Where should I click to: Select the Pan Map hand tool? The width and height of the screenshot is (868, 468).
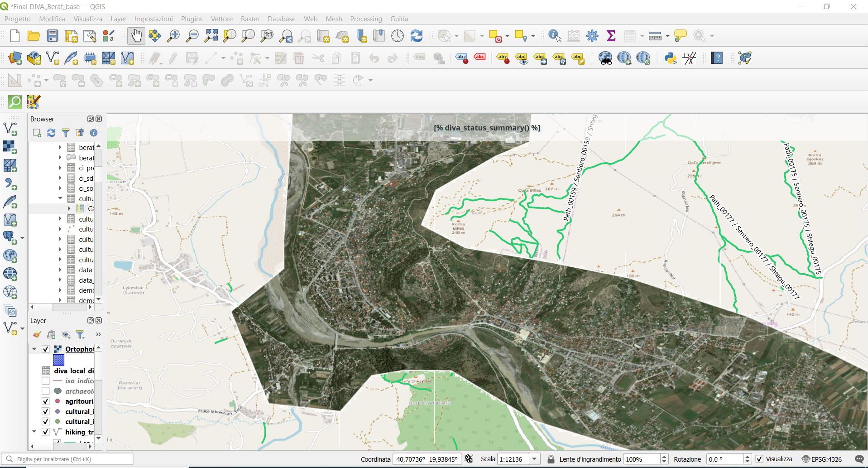(136, 36)
